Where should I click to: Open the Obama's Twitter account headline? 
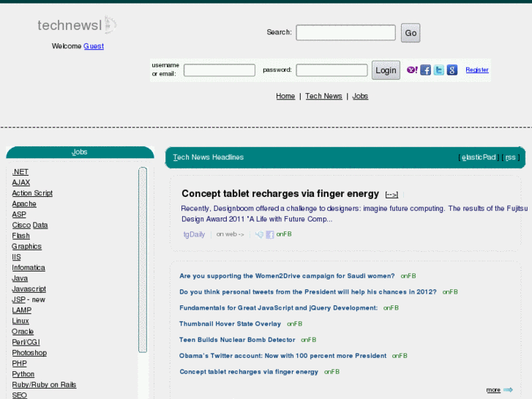(x=283, y=356)
